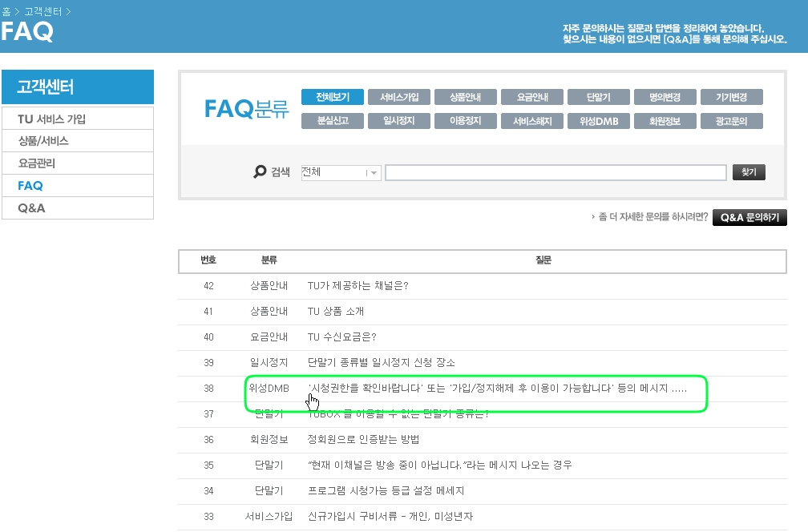Click row number 42 cell
Screen dimensions: 808x532
(x=208, y=286)
